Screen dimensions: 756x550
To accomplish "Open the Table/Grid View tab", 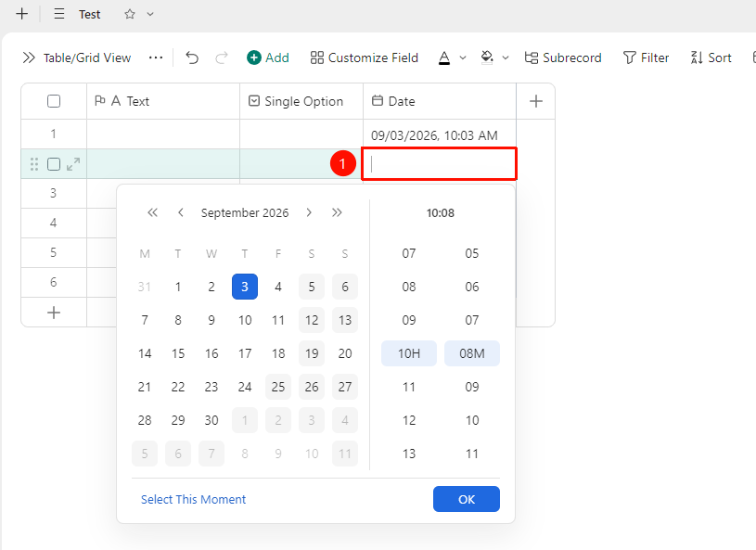I will pos(87,58).
